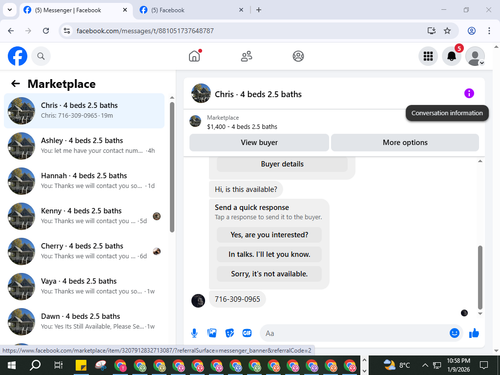Open the Groups icon in top navigation
Viewport: 500px width, 375px height.
pos(298,56)
